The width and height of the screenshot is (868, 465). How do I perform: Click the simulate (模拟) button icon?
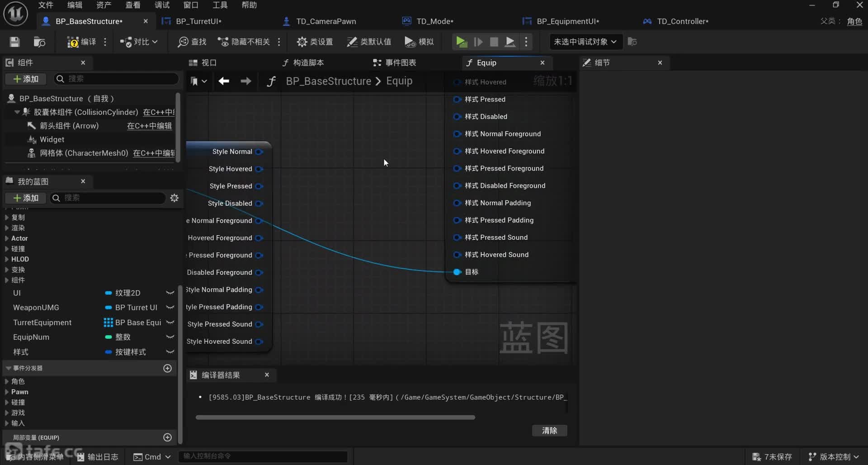(x=419, y=42)
